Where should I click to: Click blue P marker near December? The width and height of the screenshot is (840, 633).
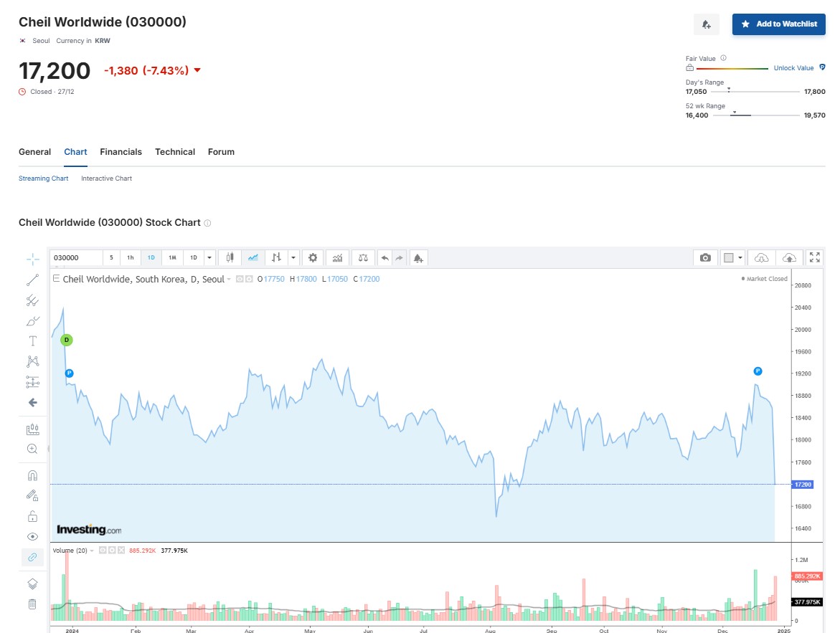pyautogui.click(x=758, y=371)
